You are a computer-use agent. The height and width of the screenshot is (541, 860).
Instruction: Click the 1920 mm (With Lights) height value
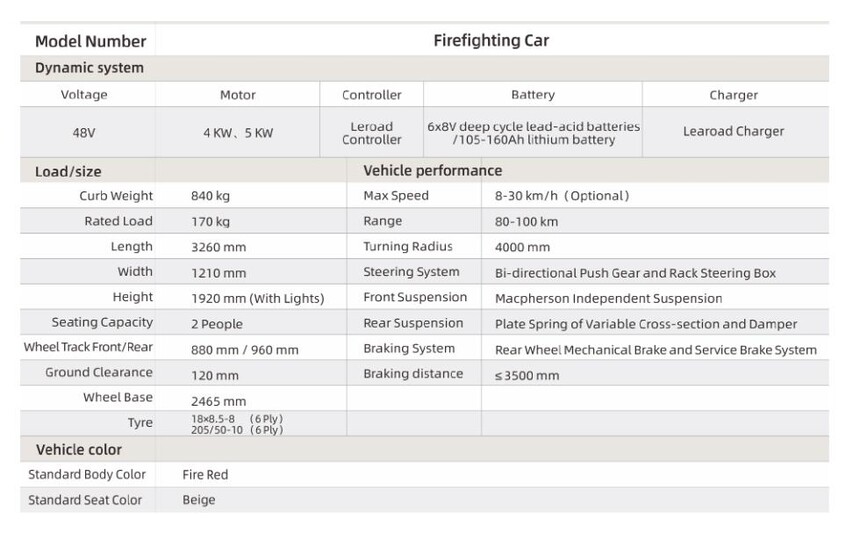pos(258,298)
